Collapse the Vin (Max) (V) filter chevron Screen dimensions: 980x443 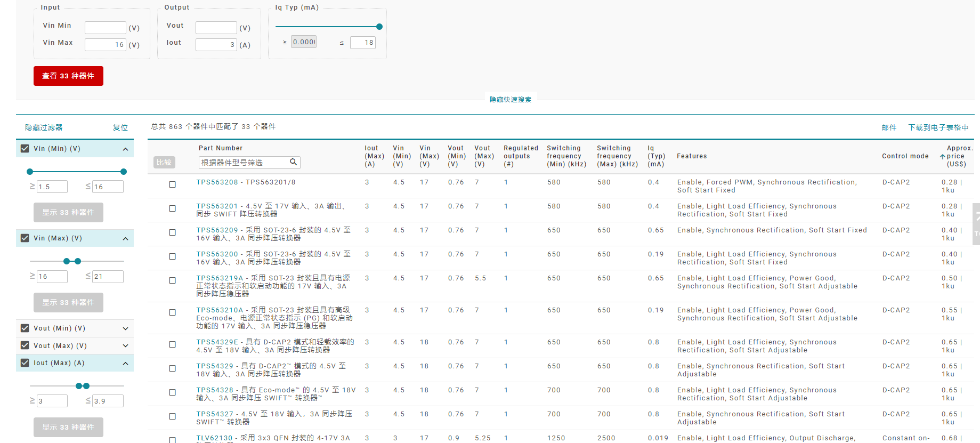pos(125,239)
